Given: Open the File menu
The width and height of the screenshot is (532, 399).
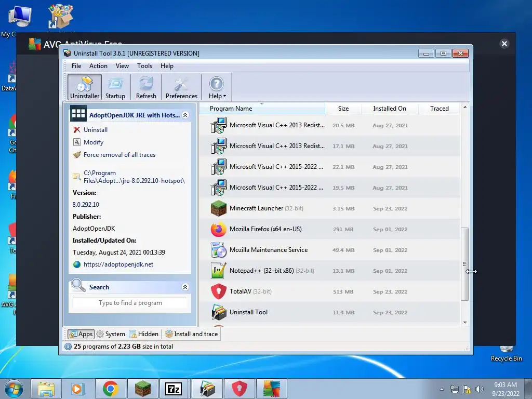Looking at the screenshot, I should point(76,66).
